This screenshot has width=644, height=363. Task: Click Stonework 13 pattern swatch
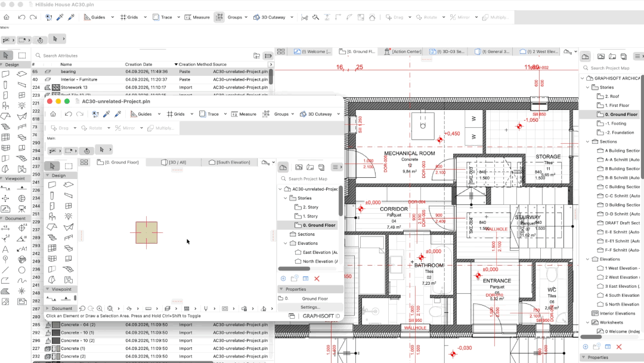(x=56, y=87)
